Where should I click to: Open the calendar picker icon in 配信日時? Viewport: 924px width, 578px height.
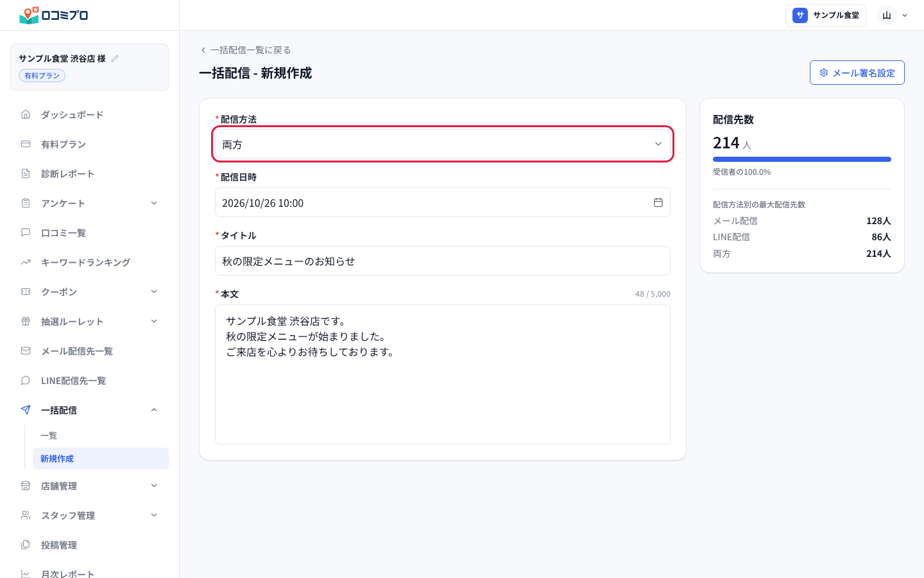point(658,202)
